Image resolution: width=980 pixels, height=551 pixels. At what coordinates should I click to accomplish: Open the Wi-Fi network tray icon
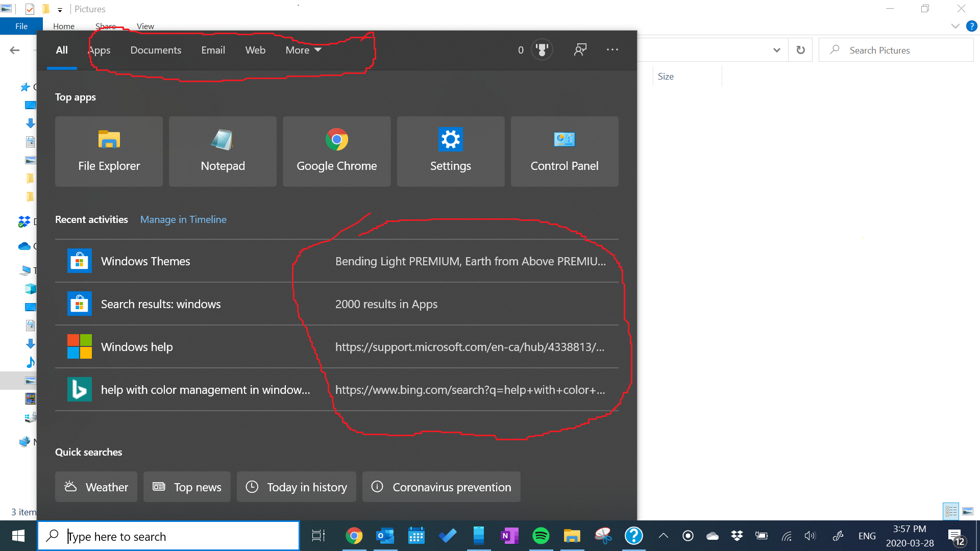(787, 536)
